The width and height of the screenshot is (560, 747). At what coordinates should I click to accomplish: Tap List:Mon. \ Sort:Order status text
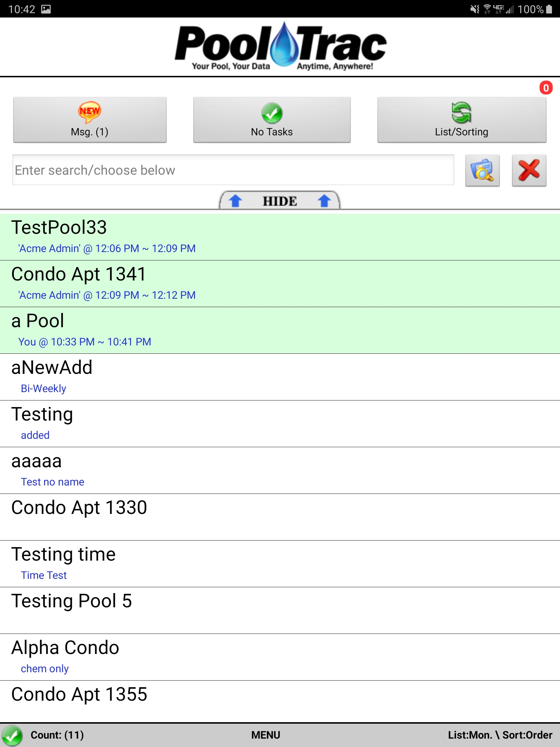point(500,735)
